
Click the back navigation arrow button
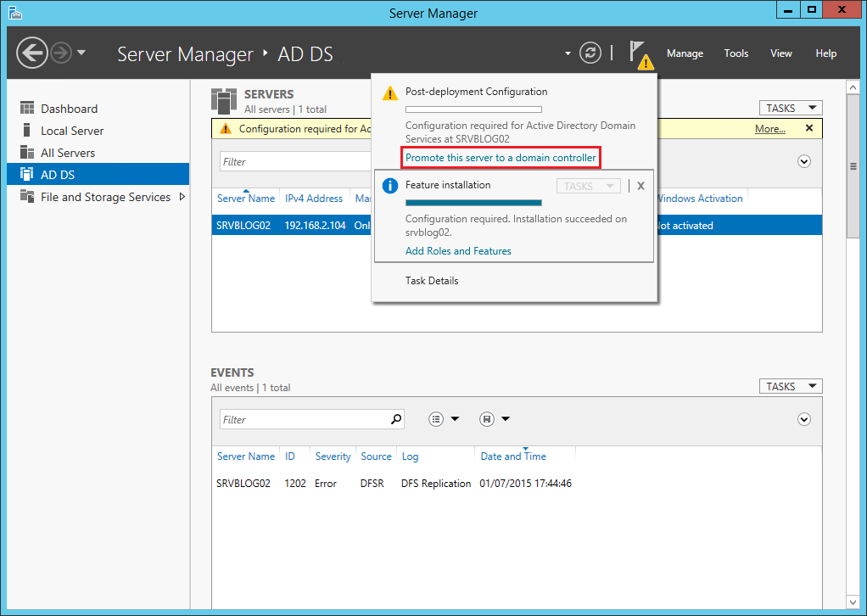click(x=32, y=53)
